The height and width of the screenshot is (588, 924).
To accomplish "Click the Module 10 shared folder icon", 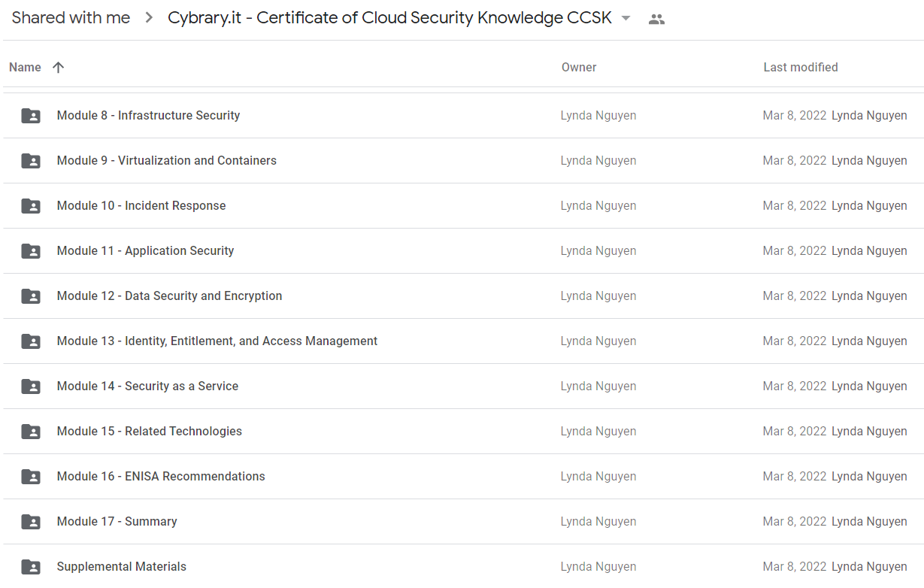I will (31, 206).
